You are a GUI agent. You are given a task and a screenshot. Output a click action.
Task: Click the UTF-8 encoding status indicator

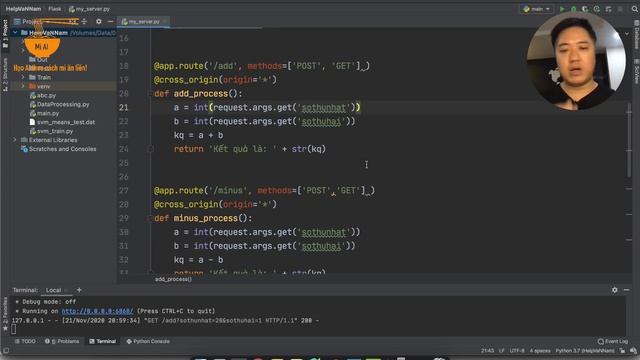(x=517, y=351)
